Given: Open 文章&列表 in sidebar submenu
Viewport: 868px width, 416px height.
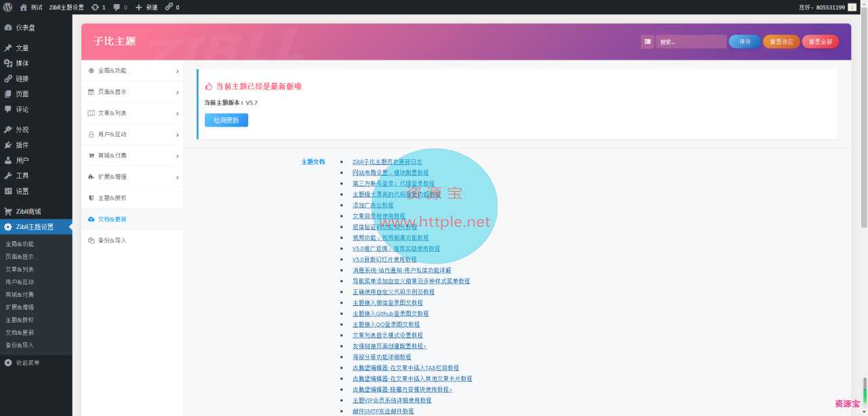Looking at the screenshot, I should point(20,269).
